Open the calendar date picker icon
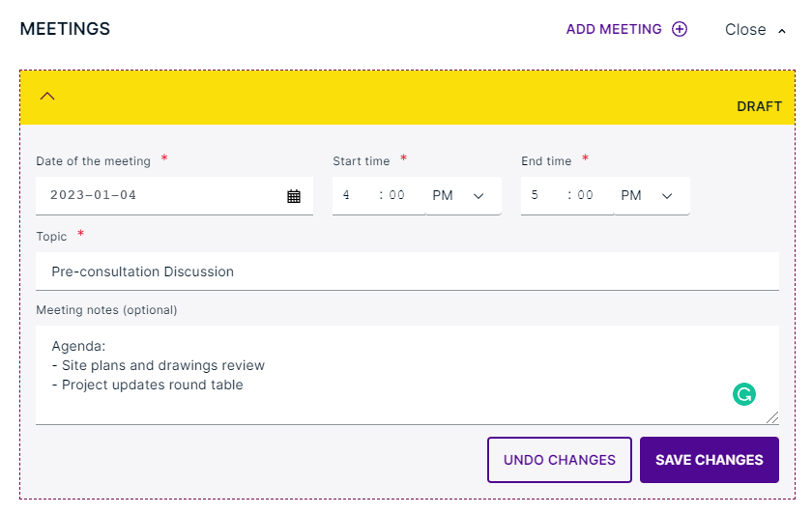This screenshot has height=514, width=812. (x=294, y=195)
